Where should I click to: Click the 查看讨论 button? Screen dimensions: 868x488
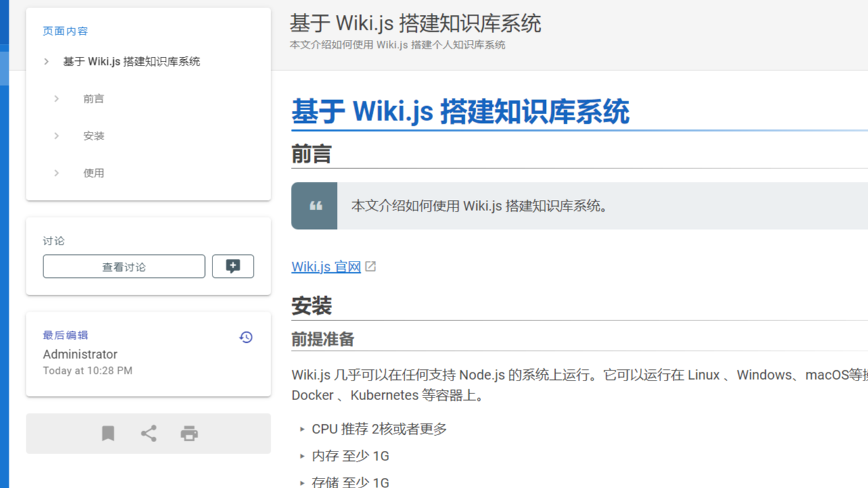click(x=124, y=266)
